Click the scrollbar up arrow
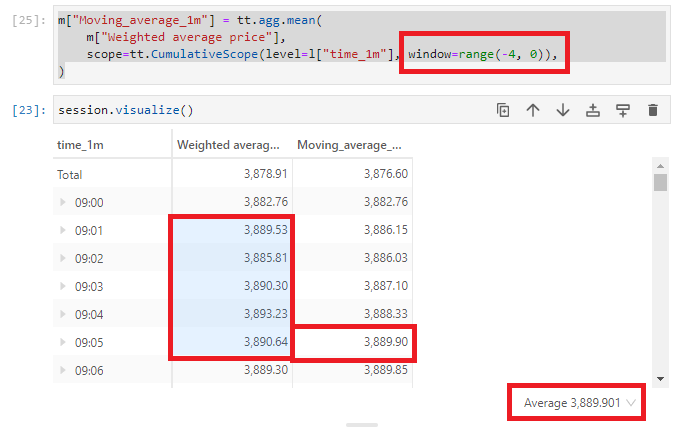 click(x=660, y=166)
